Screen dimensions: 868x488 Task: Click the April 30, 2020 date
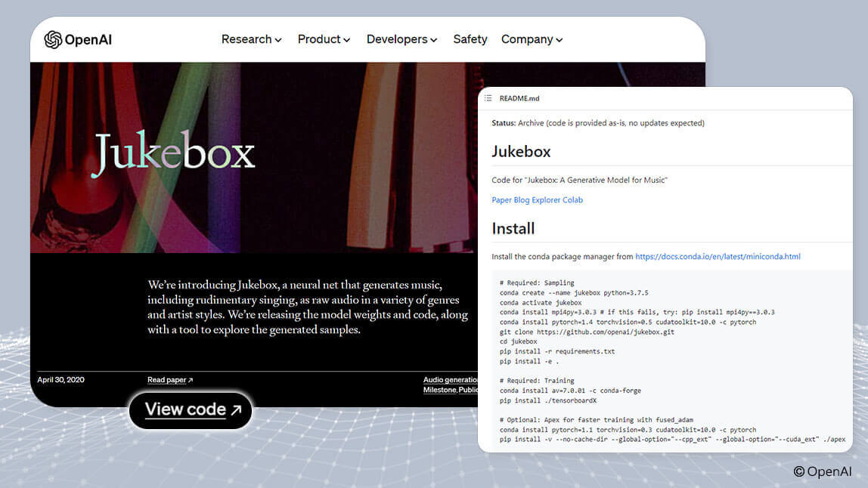[61, 379]
